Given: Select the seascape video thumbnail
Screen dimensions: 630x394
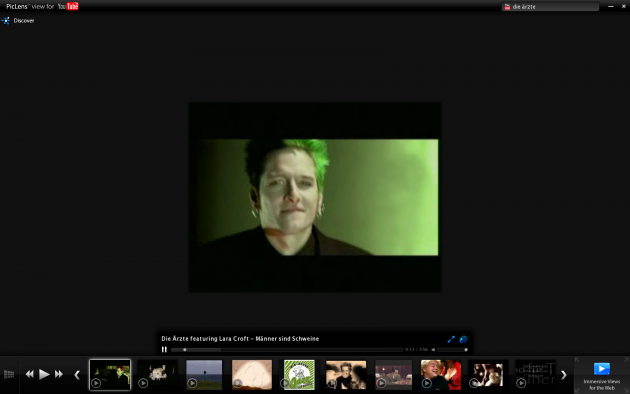Looking at the screenshot, I should (x=204, y=375).
